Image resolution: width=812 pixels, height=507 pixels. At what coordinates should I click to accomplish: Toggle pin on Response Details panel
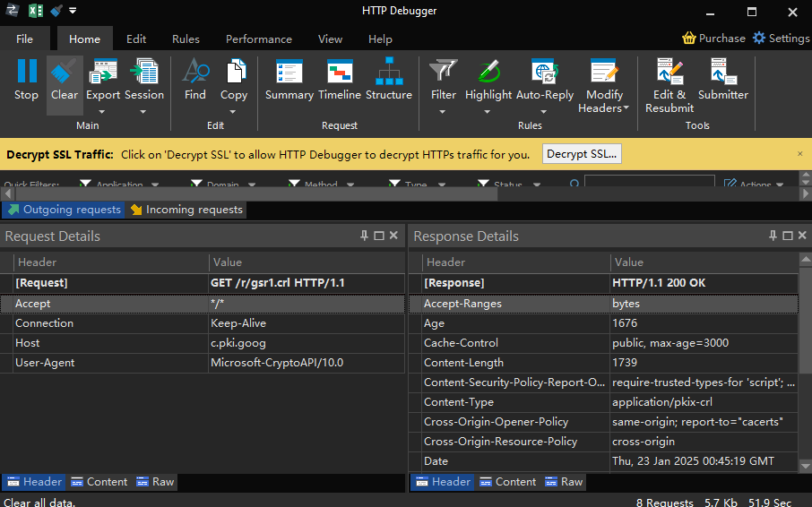tap(773, 236)
